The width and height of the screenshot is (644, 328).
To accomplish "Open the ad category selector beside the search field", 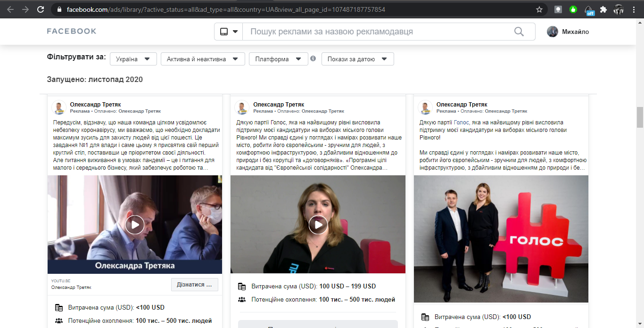I will point(229,32).
